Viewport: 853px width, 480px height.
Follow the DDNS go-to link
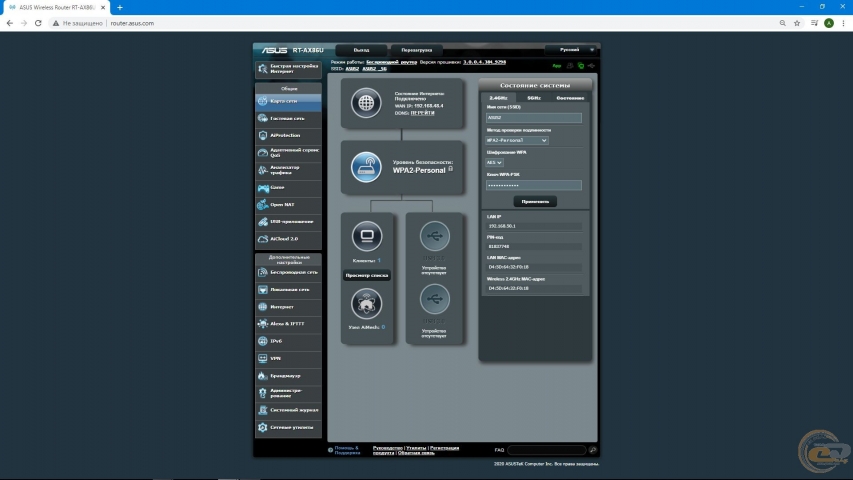(423, 113)
